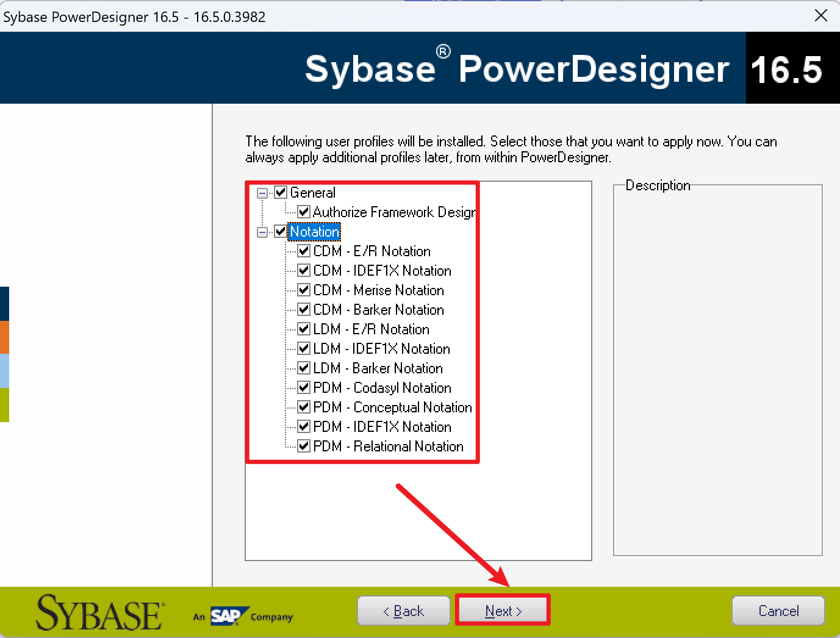Collapse the Notation tree node
840x638 pixels.
[x=261, y=232]
